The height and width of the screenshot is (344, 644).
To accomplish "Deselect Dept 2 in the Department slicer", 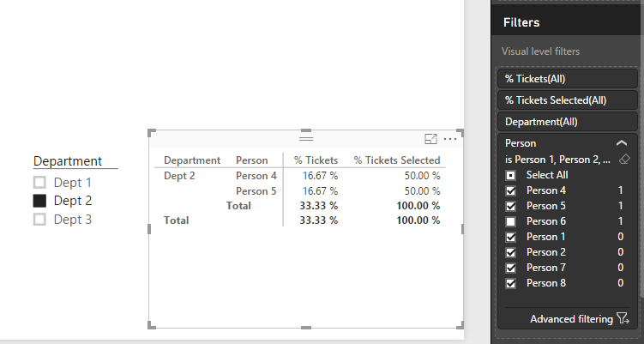I will click(x=39, y=201).
